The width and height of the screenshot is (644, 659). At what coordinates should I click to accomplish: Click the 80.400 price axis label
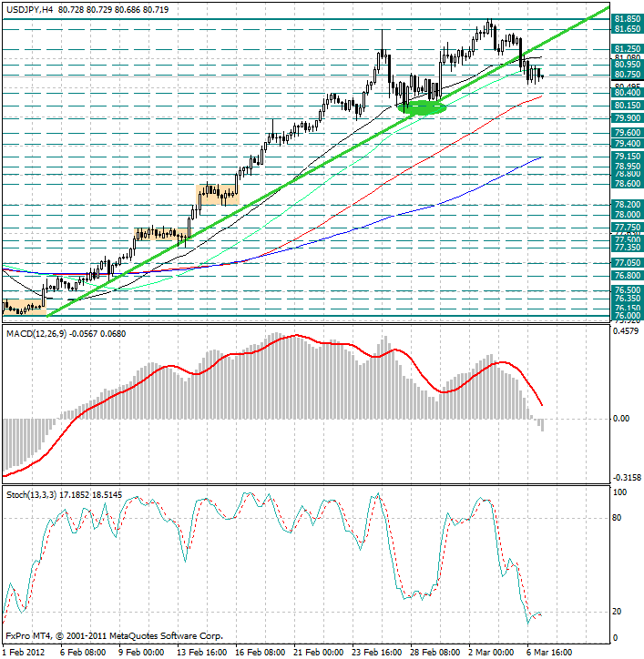pyautogui.click(x=628, y=93)
